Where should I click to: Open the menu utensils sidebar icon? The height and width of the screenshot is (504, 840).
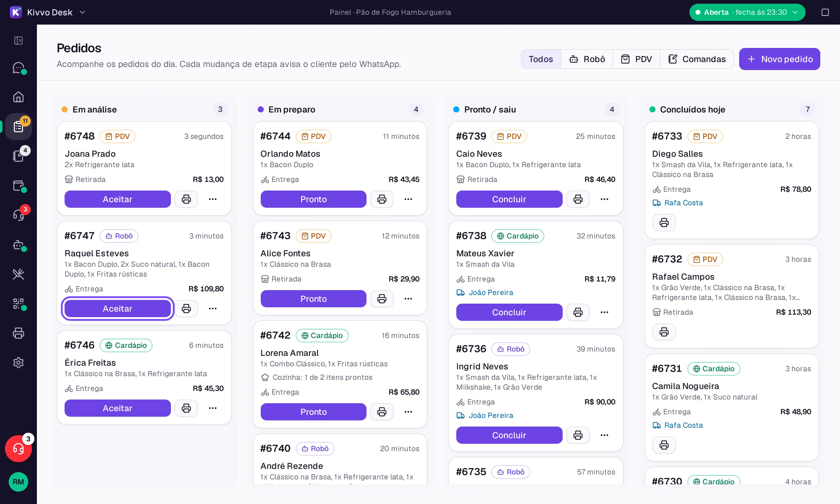18,274
